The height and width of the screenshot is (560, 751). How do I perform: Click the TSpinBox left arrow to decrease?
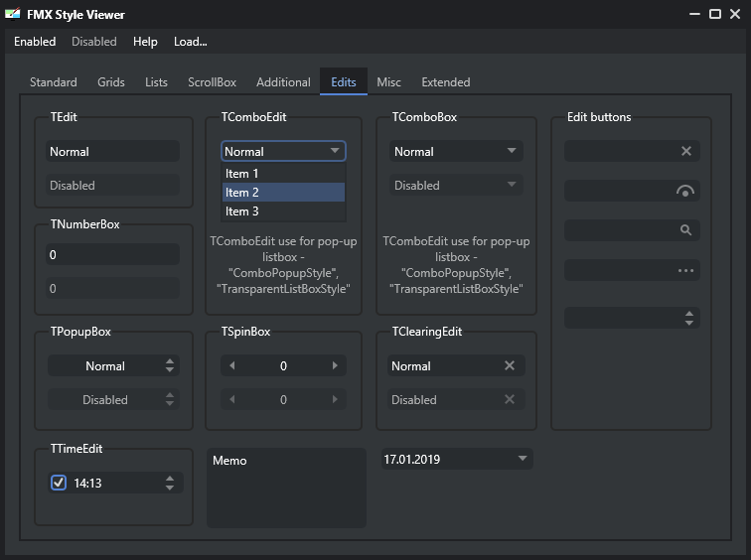(232, 365)
